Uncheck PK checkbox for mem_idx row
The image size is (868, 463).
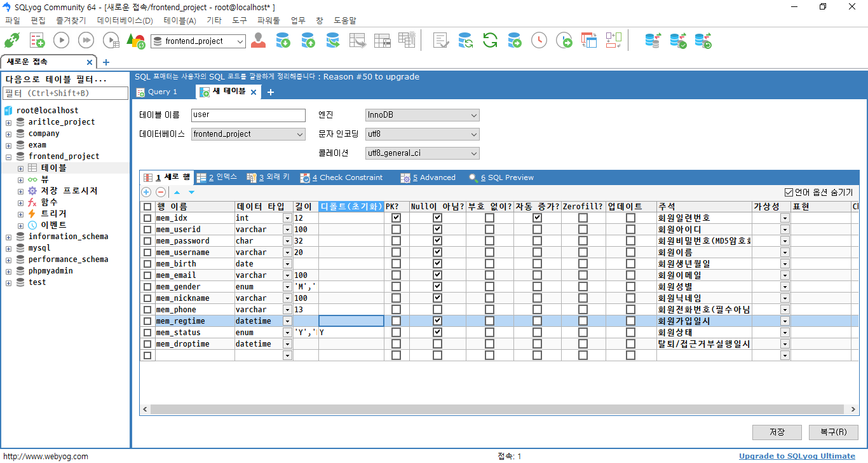point(397,218)
